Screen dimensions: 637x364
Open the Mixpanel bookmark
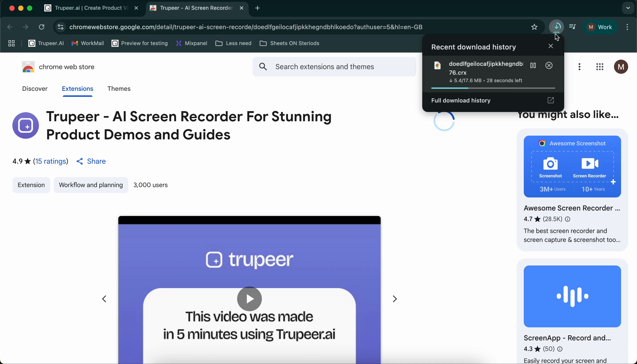point(192,43)
